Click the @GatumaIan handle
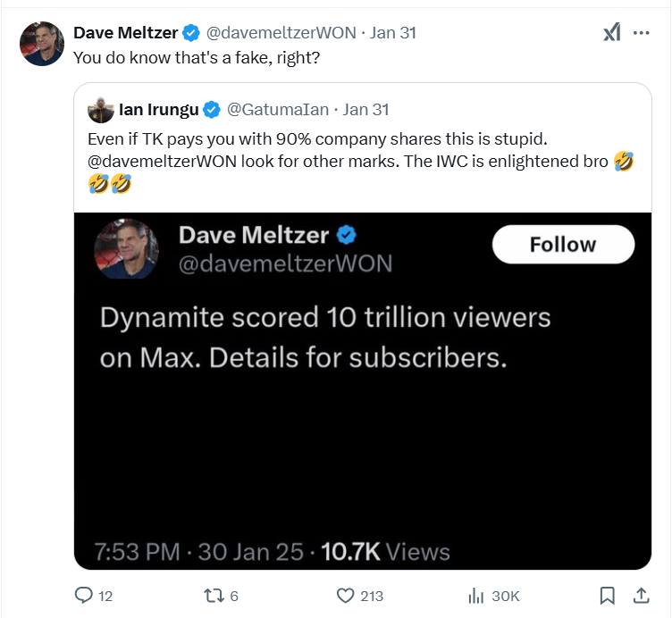 279,110
